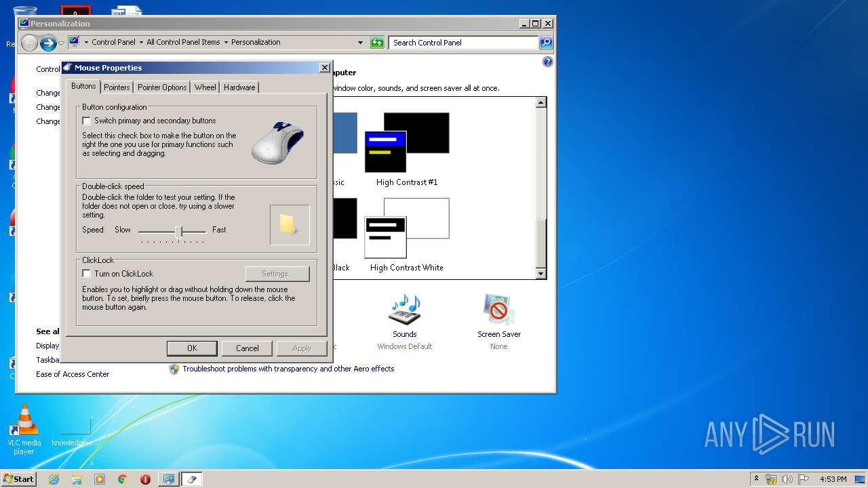Open Google Chrome from the taskbar
The height and width of the screenshot is (488, 868).
coord(122,479)
